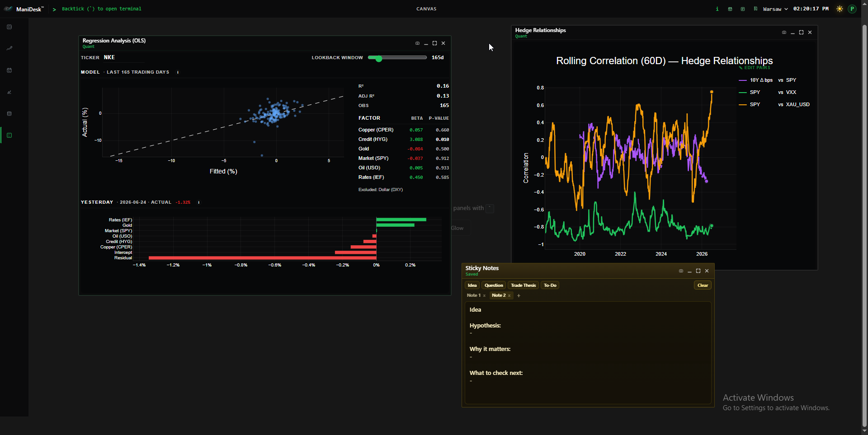Screen dimensions: 868x435
Task: Open the analytics chart icon in left sidebar
Action: (9, 92)
